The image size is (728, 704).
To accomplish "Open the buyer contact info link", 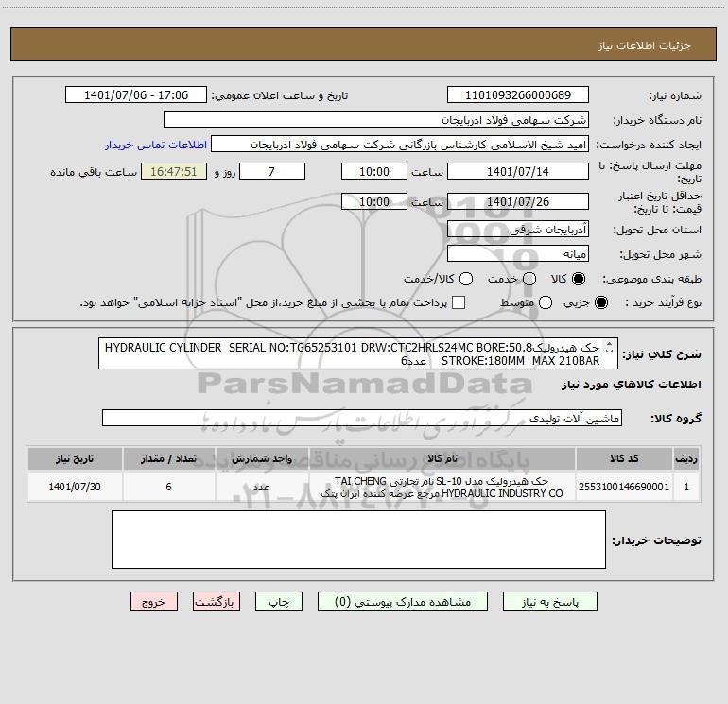I will [156, 145].
